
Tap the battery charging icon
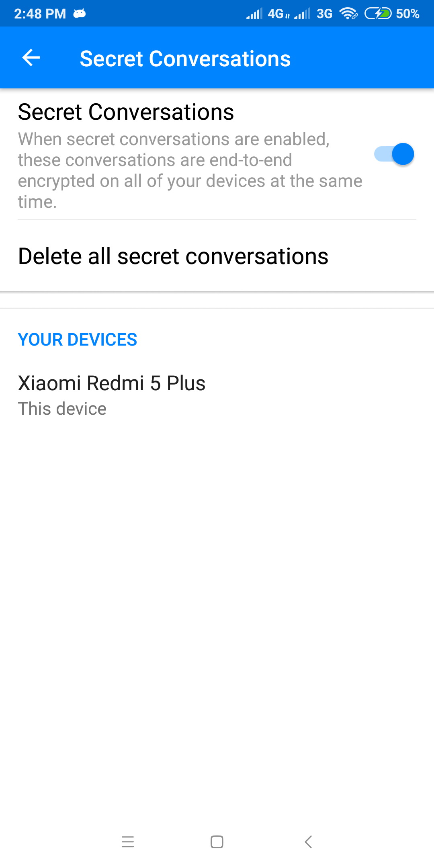coord(378,14)
